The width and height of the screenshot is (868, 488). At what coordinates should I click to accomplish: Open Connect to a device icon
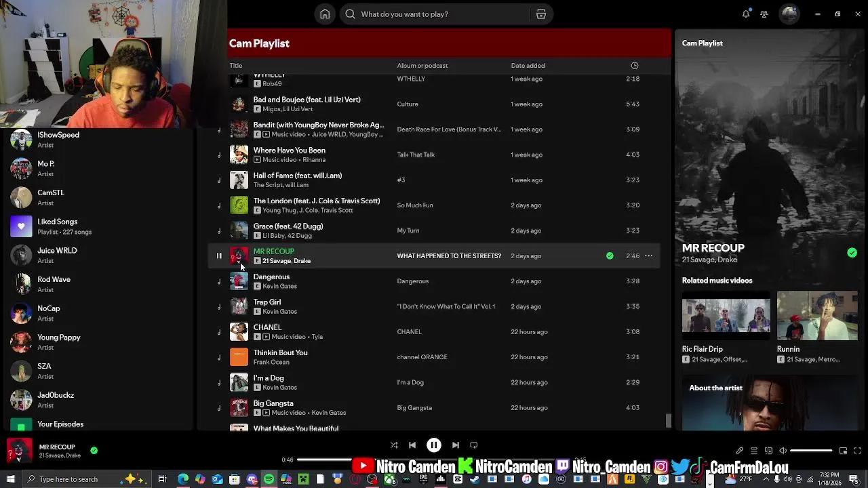(768, 451)
